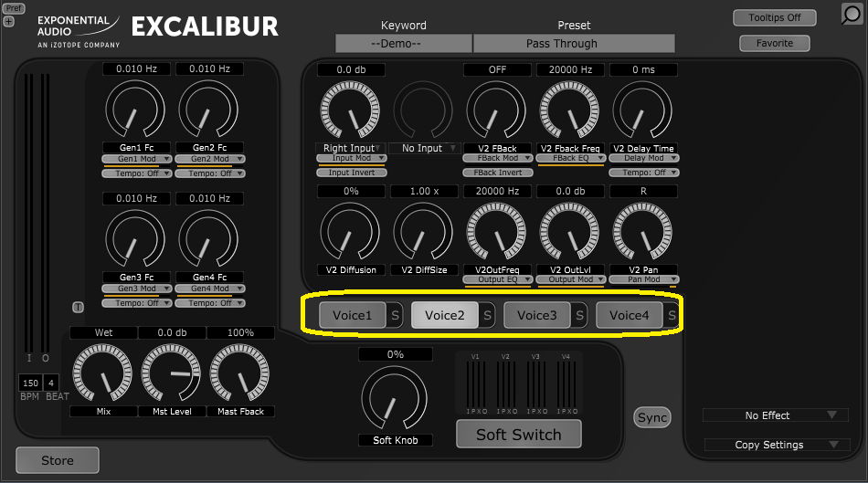Click the Mst Level knob
868x483 pixels.
[x=171, y=373]
